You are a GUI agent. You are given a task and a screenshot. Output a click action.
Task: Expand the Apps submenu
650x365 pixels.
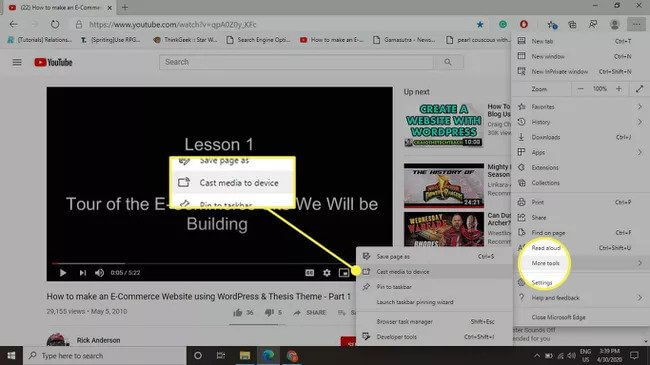[580, 152]
